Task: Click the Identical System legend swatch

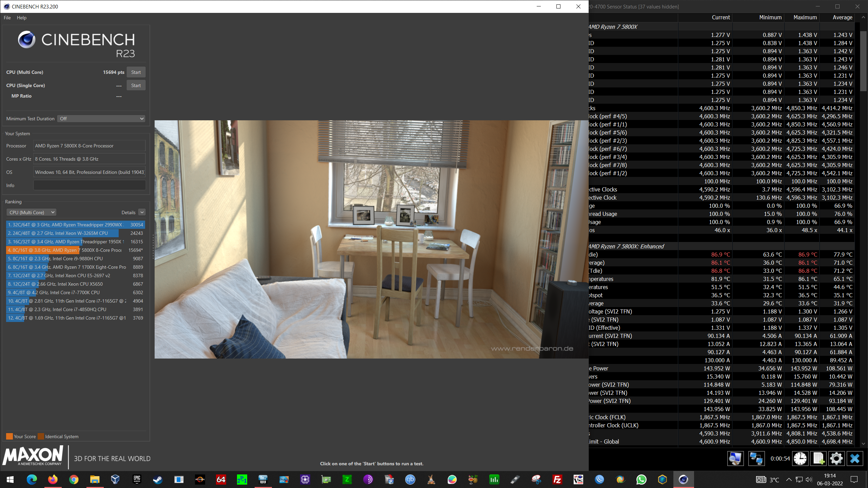Action: tap(41, 436)
